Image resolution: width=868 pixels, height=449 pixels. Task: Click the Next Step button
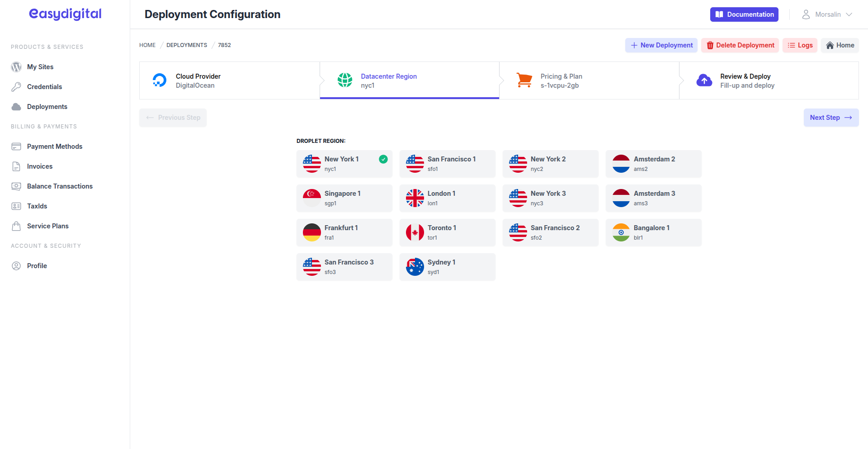[831, 118]
